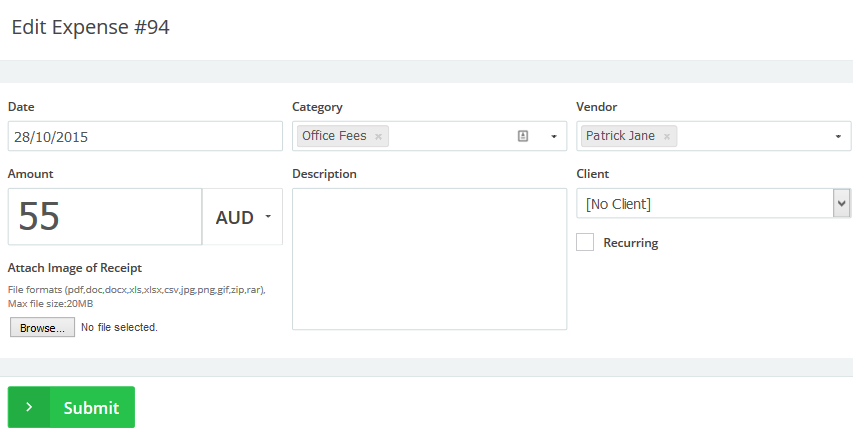Click the Submit button text
The image size is (853, 429).
(91, 408)
